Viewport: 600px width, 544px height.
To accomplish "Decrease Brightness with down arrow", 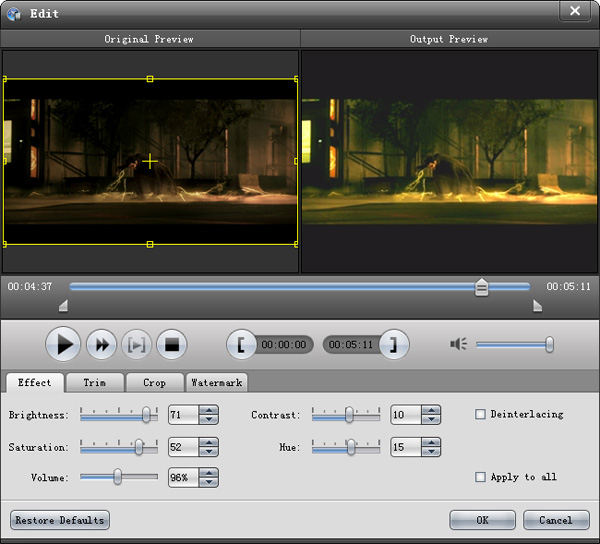I will [209, 419].
